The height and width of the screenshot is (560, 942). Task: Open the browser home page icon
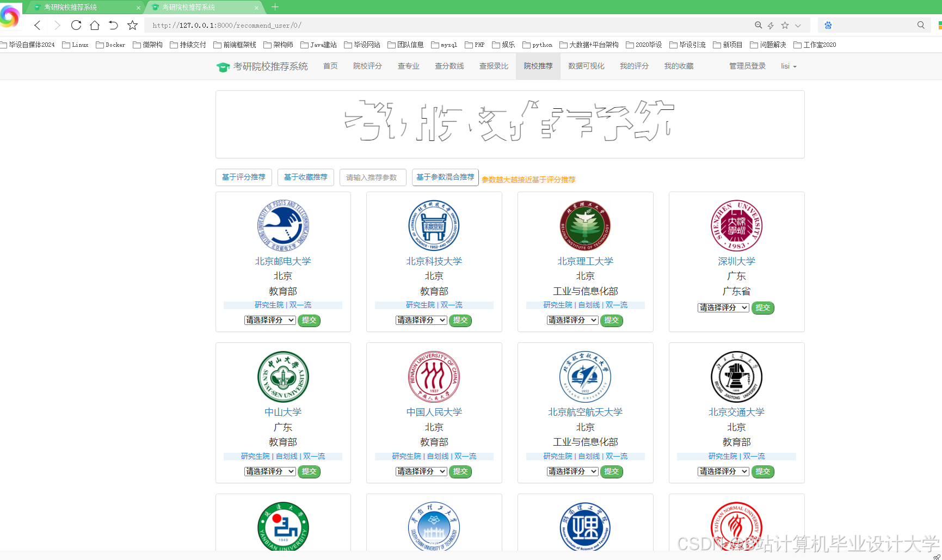click(95, 25)
